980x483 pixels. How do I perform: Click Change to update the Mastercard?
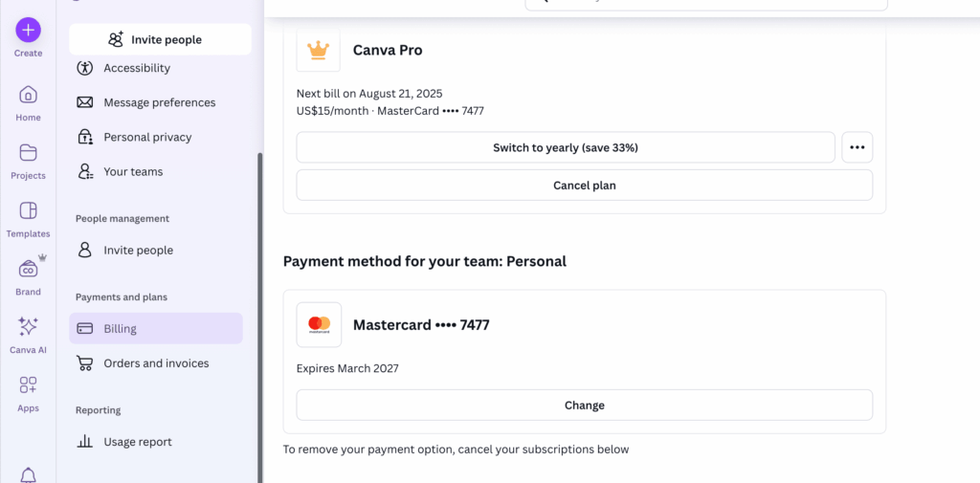[584, 405]
